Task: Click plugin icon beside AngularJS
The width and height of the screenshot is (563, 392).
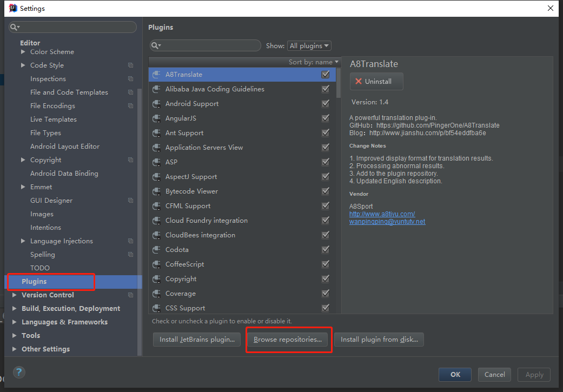Action: tap(156, 118)
